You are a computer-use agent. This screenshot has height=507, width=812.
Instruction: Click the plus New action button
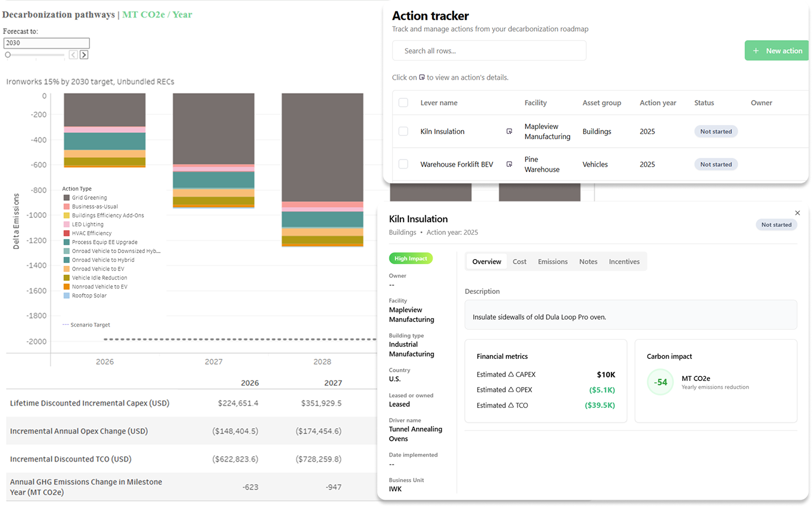[776, 51]
